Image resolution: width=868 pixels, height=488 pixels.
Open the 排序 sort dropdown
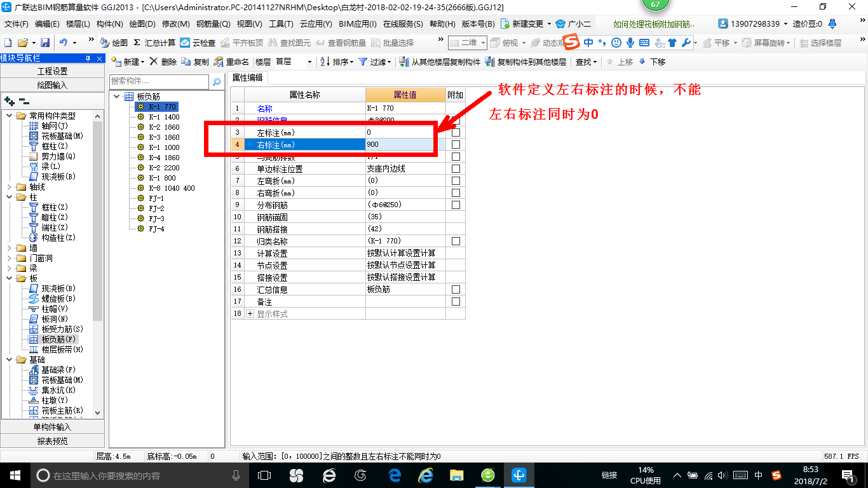point(337,62)
